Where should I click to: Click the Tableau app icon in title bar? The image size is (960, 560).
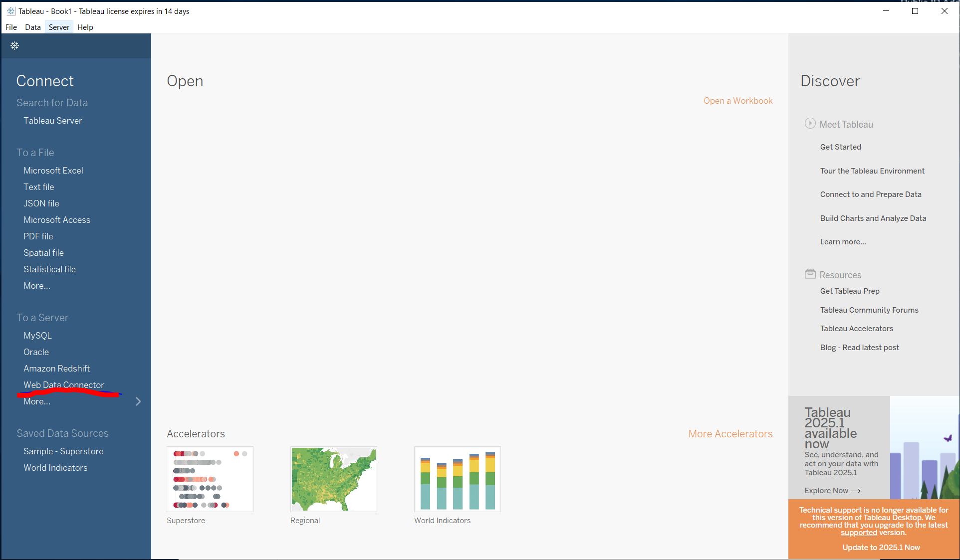(11, 11)
